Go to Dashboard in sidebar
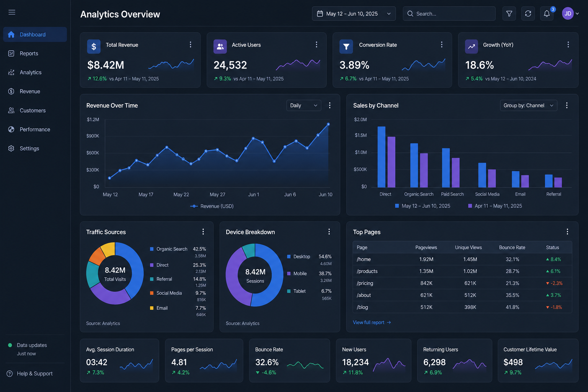Screen dimensions: 588x392 (x=35, y=34)
